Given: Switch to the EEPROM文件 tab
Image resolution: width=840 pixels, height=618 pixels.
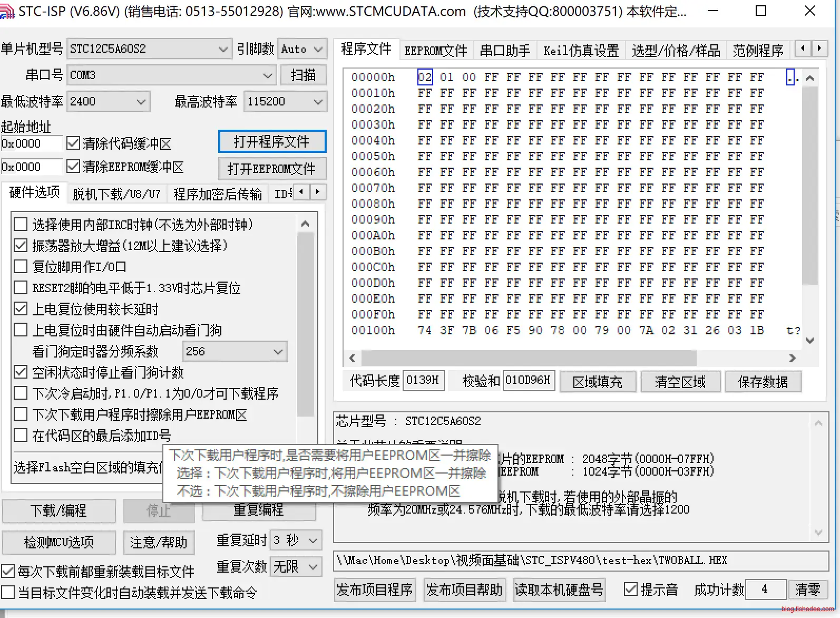Looking at the screenshot, I should (x=435, y=51).
